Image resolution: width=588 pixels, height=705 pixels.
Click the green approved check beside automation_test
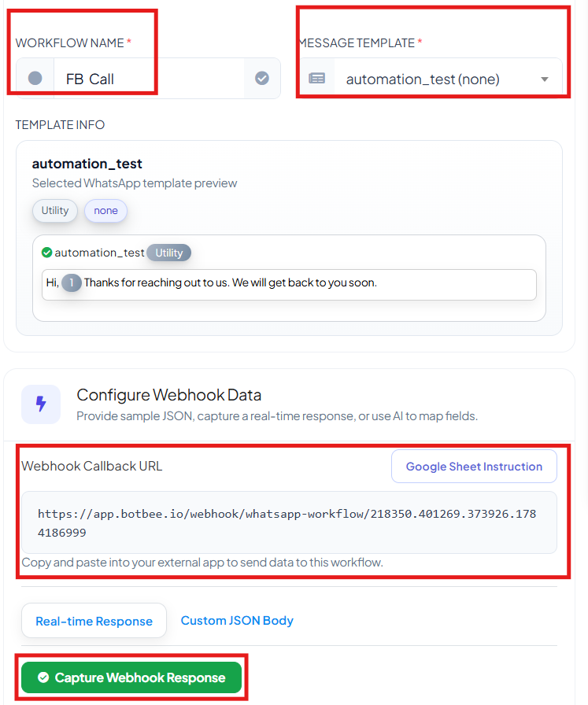tap(46, 253)
